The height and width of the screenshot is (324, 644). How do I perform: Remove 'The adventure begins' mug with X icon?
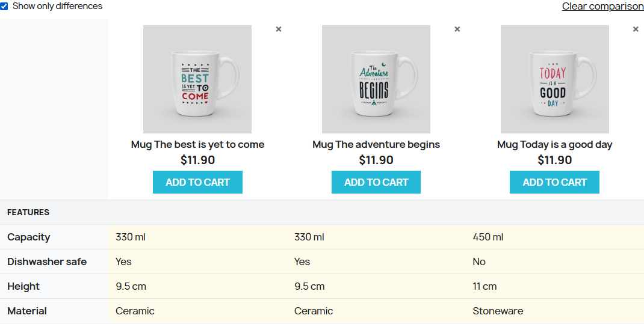[x=457, y=29]
